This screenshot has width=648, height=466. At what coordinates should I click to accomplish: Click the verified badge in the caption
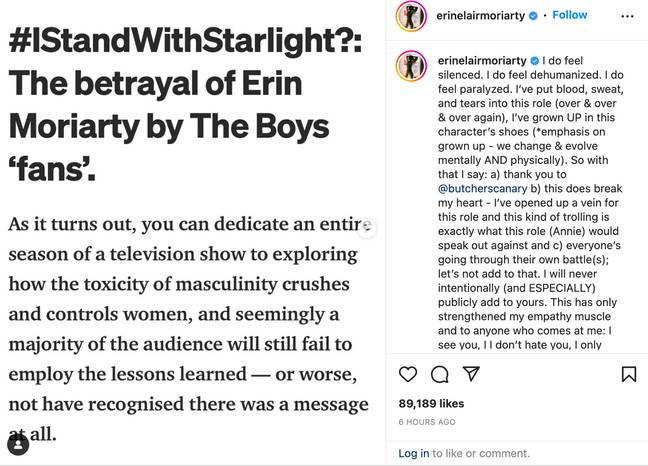pos(534,61)
